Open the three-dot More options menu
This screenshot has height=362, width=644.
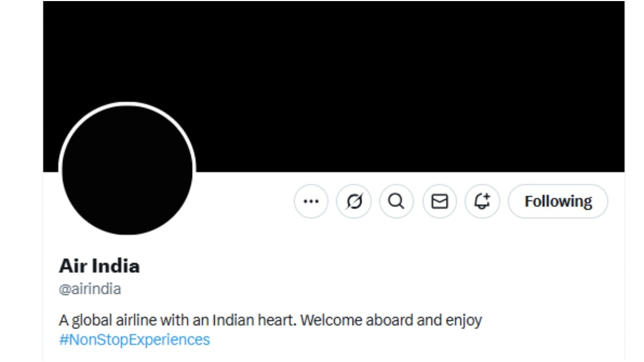pyautogui.click(x=311, y=202)
